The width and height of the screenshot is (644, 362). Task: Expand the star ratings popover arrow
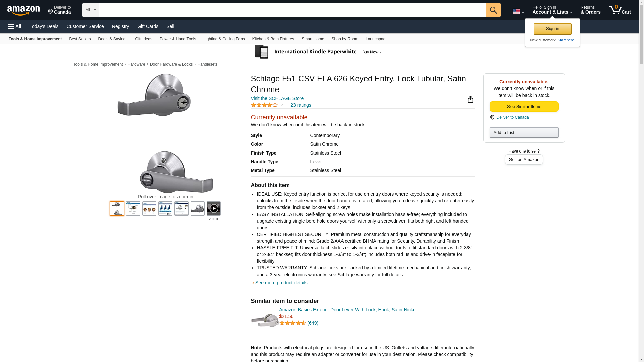282,105
